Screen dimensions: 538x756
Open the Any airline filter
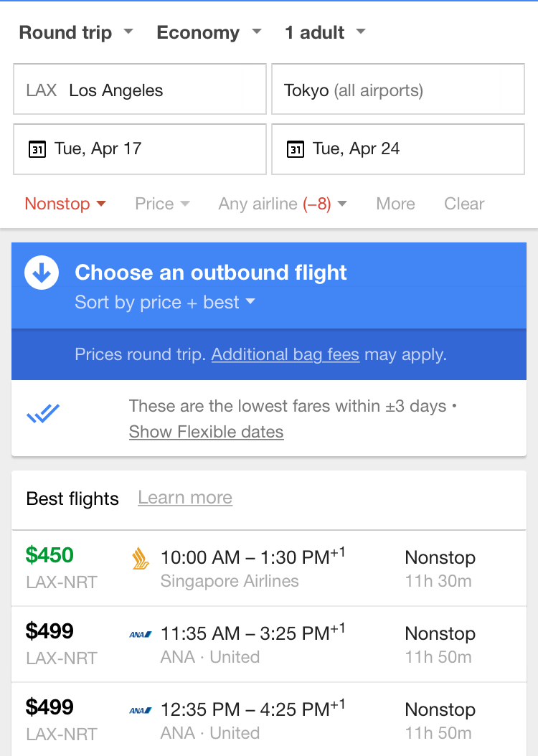(x=283, y=204)
